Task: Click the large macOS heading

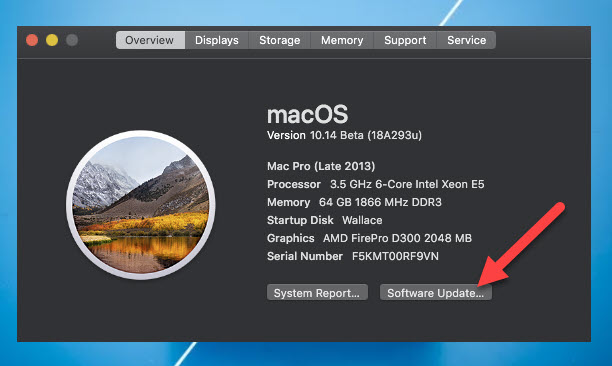Action: click(x=308, y=114)
